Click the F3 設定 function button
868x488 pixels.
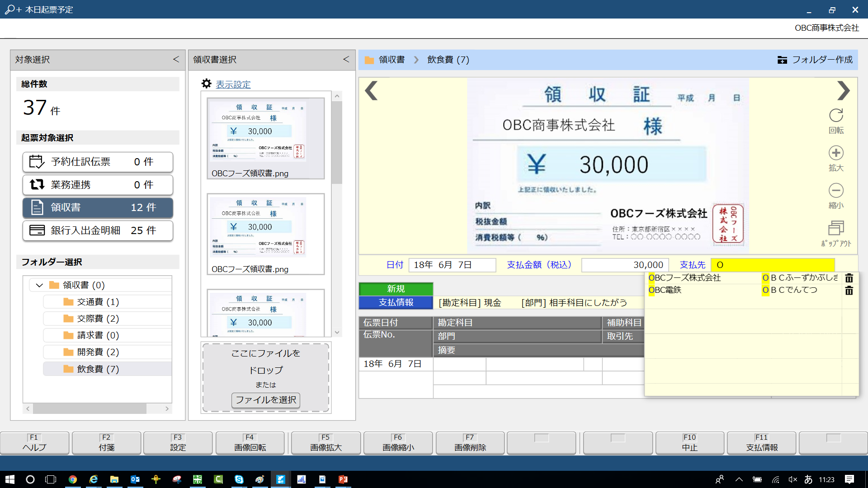(x=178, y=443)
